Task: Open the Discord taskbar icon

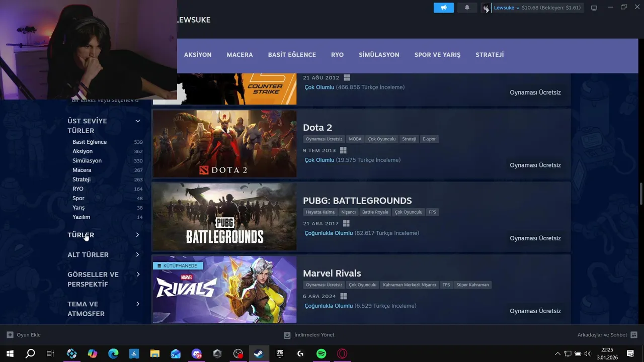Action: click(x=196, y=353)
